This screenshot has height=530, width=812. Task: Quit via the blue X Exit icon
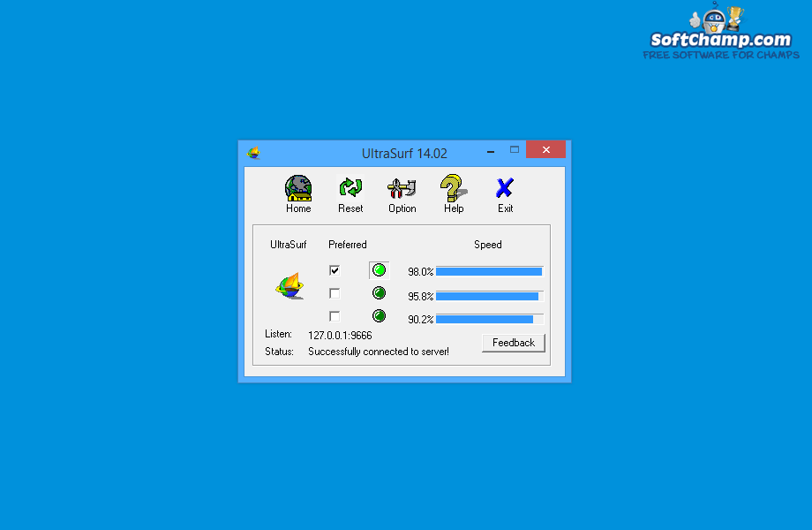point(505,187)
